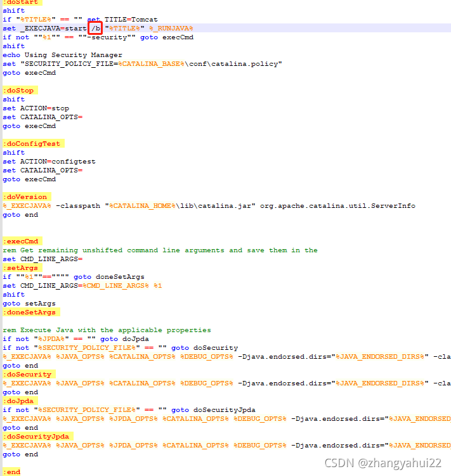Click '%JPDA_OPTS%' in doJpda command line
The image size is (451, 476).
[133, 418]
